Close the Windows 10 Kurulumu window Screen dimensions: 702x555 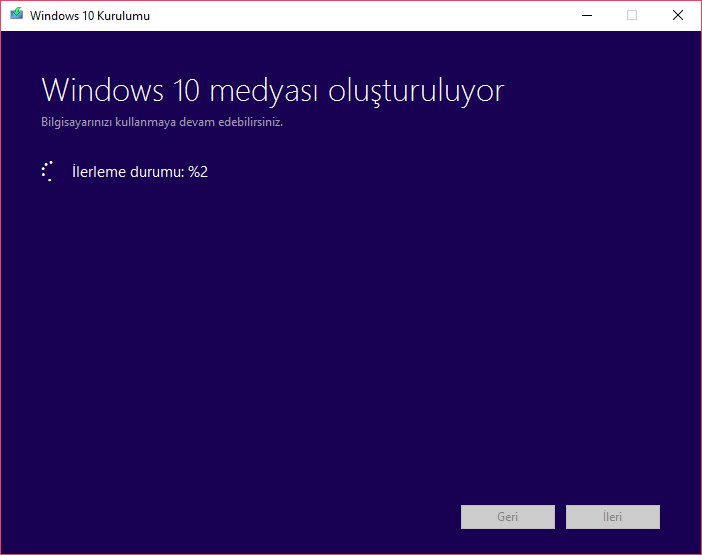(677, 16)
